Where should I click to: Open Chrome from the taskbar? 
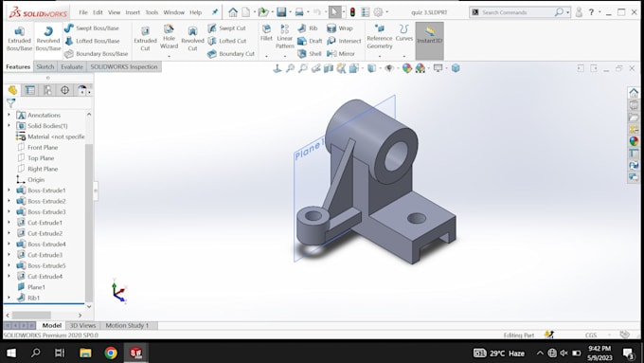click(x=111, y=353)
